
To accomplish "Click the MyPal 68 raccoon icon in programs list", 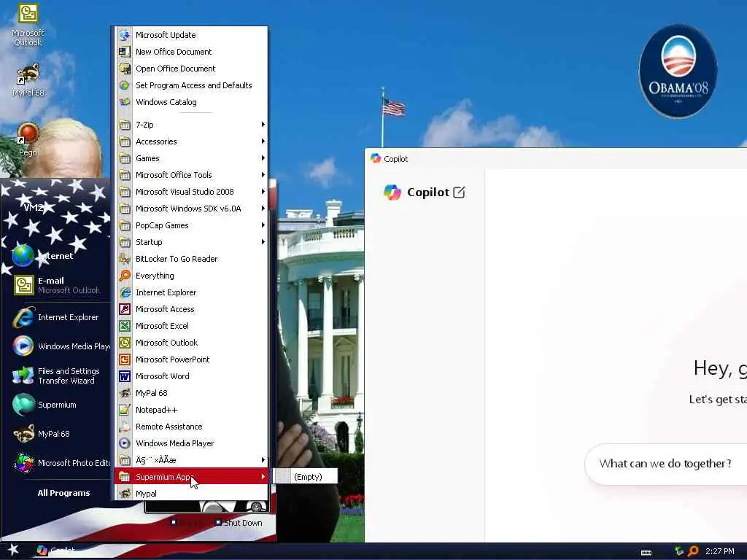I will coord(124,393).
